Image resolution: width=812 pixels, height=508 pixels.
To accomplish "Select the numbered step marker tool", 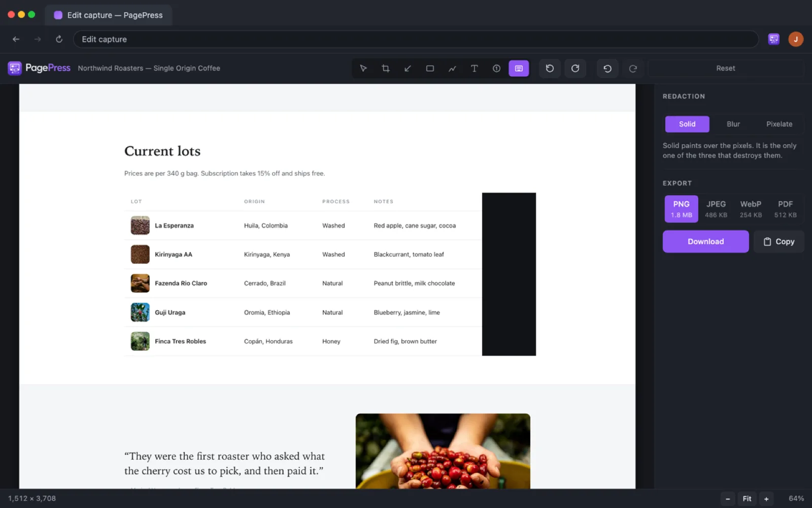I will pyautogui.click(x=496, y=69).
